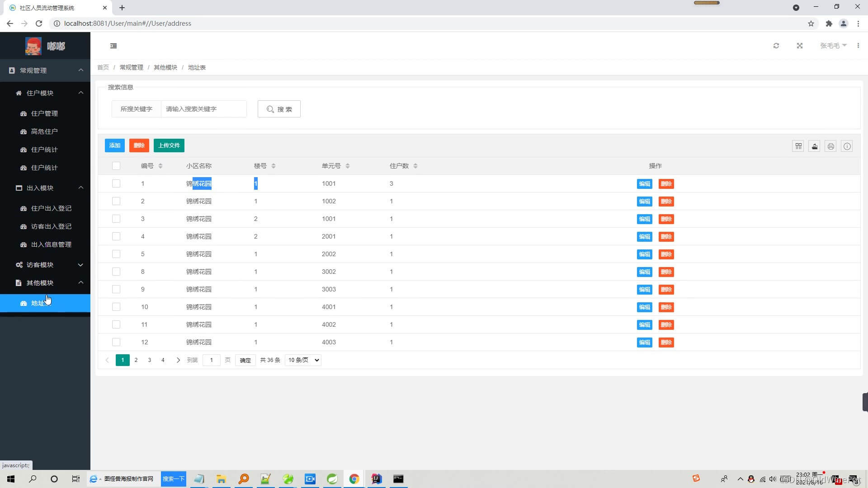Navigate to 出入模块 menu section

point(45,188)
